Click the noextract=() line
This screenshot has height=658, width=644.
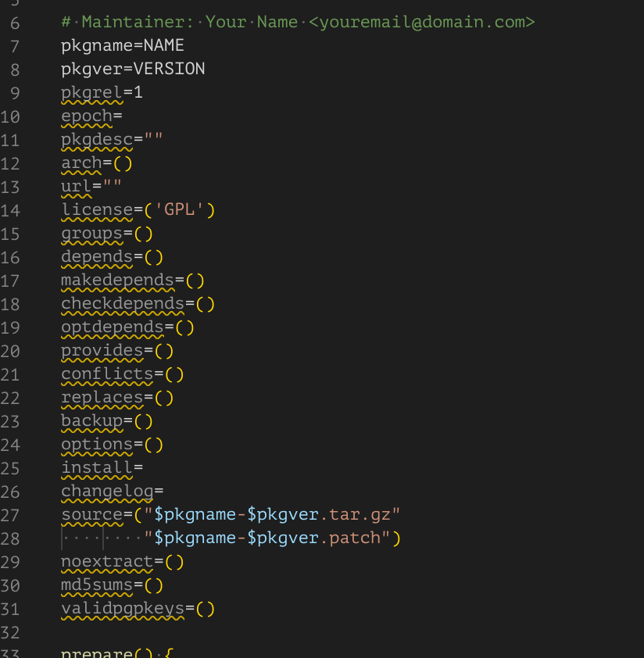pyautogui.click(x=123, y=562)
